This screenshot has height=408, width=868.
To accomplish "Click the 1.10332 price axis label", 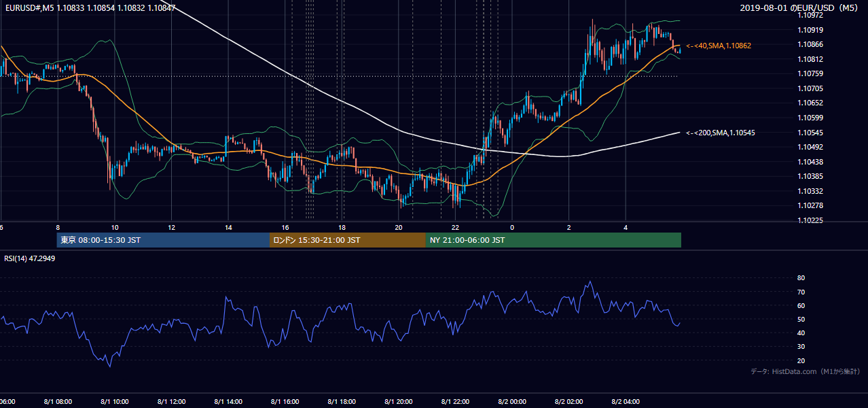I will [x=810, y=191].
